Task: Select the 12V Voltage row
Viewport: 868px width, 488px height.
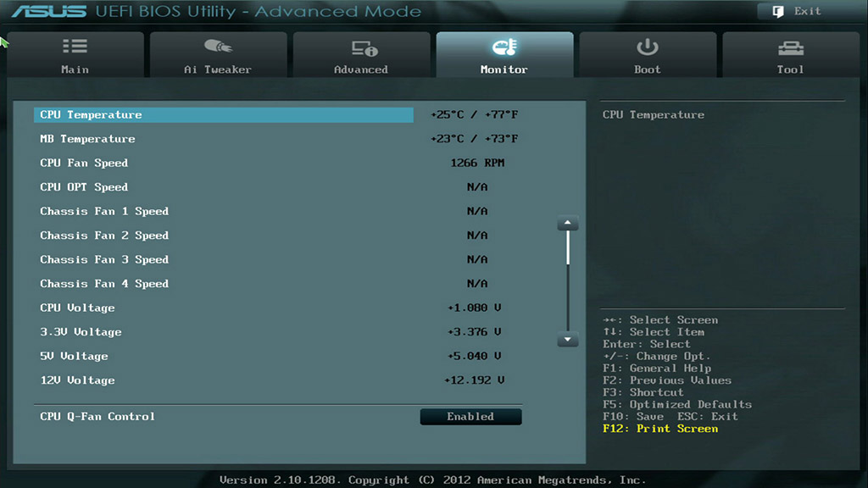Action: 279,380
